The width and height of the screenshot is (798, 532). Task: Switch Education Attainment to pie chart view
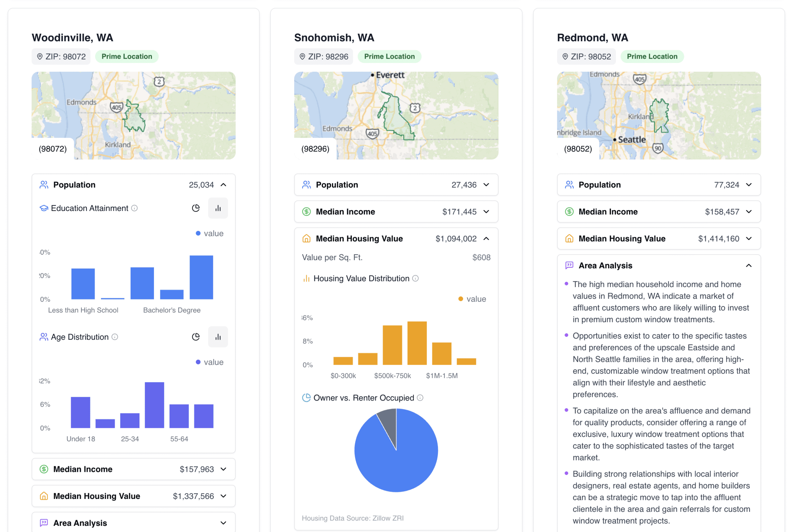click(196, 208)
